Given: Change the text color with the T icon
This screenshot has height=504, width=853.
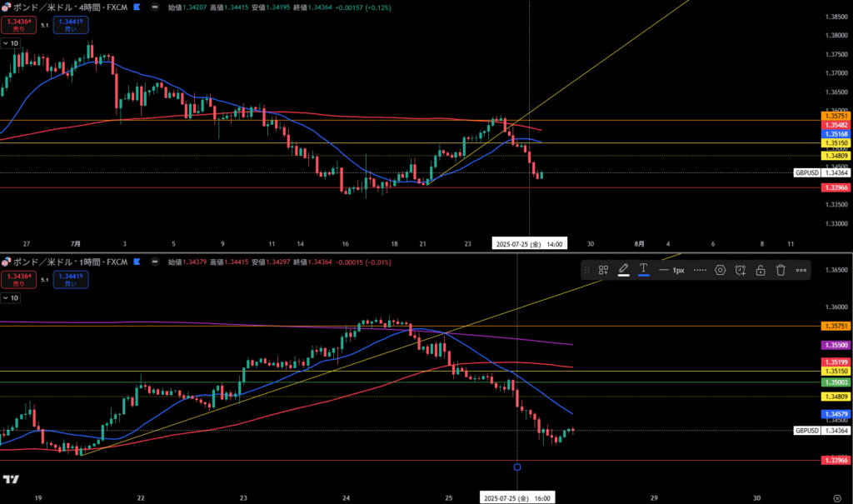Looking at the screenshot, I should pyautogui.click(x=644, y=269).
